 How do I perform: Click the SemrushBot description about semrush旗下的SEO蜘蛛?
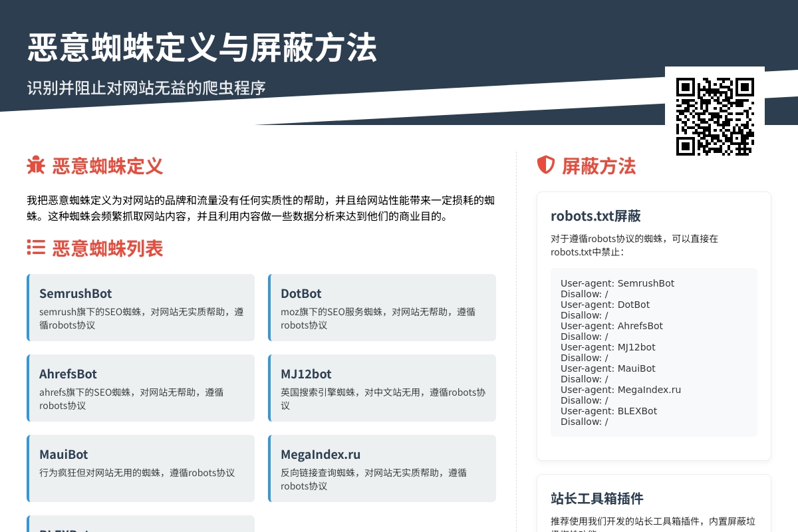tap(141, 318)
